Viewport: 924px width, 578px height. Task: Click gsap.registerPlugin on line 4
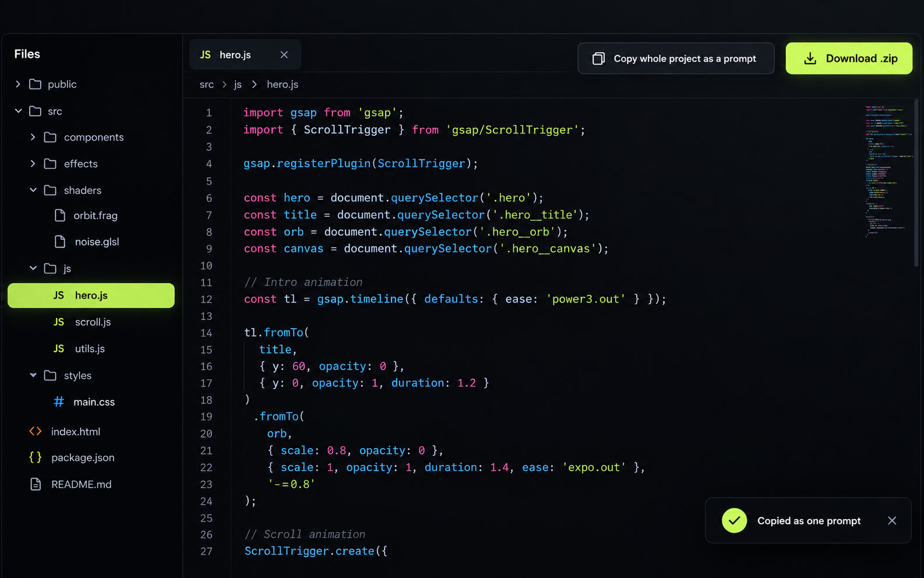pyautogui.click(x=307, y=164)
